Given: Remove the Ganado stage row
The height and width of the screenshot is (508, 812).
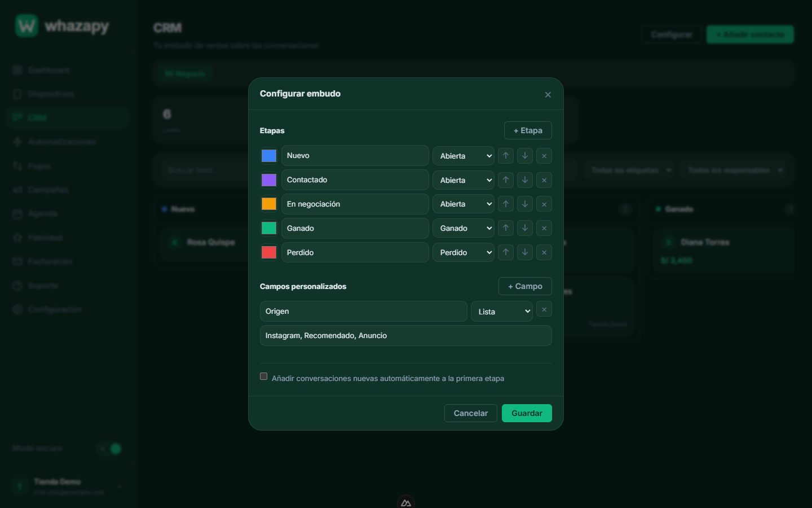Looking at the screenshot, I should 544,228.
